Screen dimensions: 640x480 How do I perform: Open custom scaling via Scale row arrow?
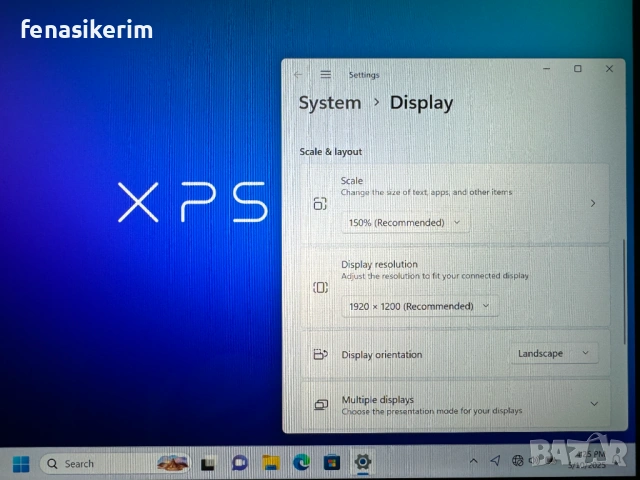tap(592, 203)
